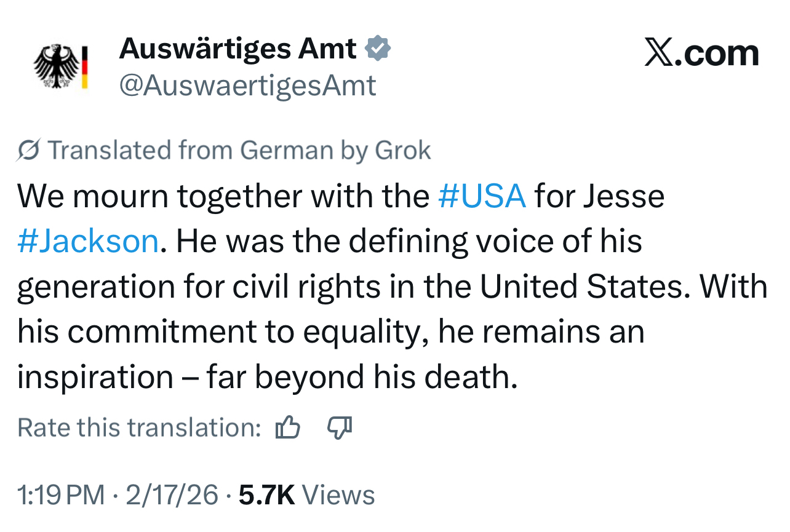Click the 'Rate this translation:' label
790x532 pixels.
[140, 427]
